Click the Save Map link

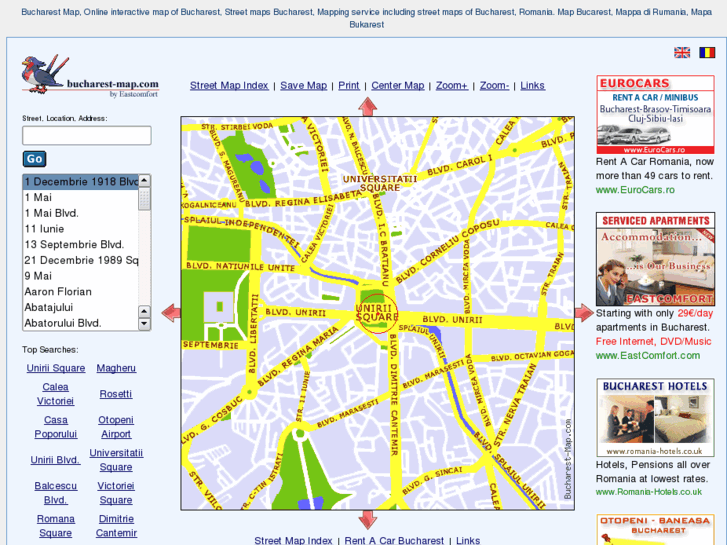click(x=304, y=85)
